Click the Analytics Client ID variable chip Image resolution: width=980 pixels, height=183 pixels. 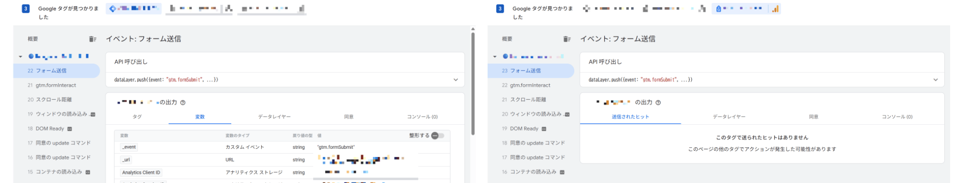point(141,173)
